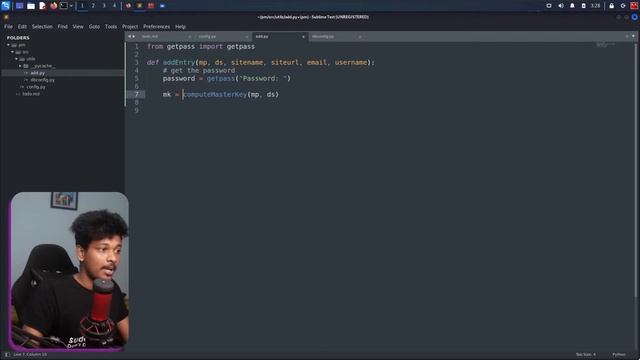The height and width of the screenshot is (360, 640).
Task: Expand the terminal launcher dropdown arrow
Action: (71, 6)
